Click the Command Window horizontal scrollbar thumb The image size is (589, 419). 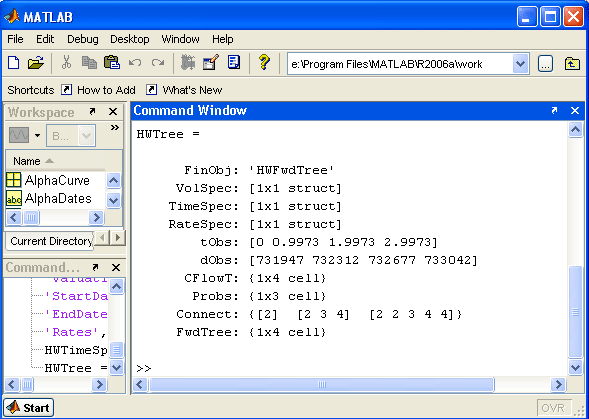click(x=322, y=384)
